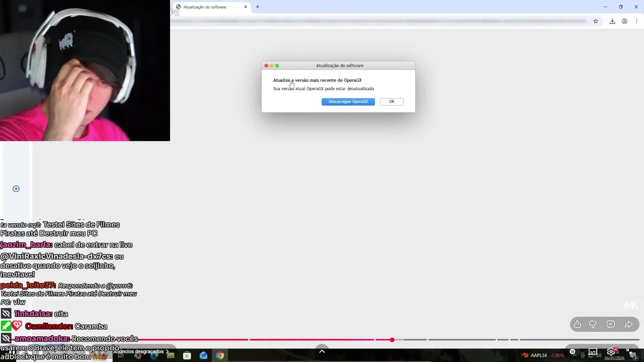Open the browser downloads icon
The image size is (644, 362).
click(612, 21)
